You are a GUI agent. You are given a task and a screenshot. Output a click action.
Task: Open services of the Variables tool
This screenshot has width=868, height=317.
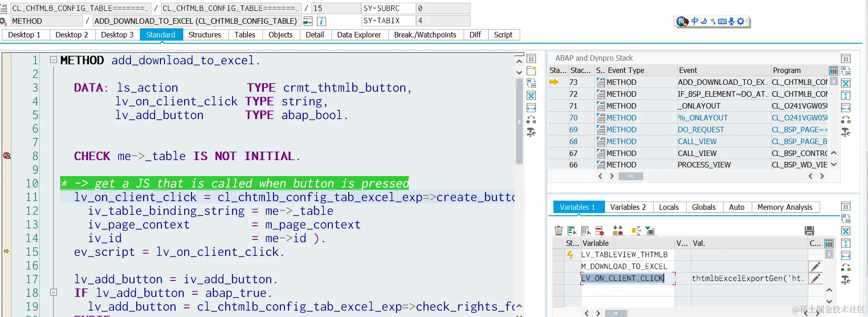846,280
